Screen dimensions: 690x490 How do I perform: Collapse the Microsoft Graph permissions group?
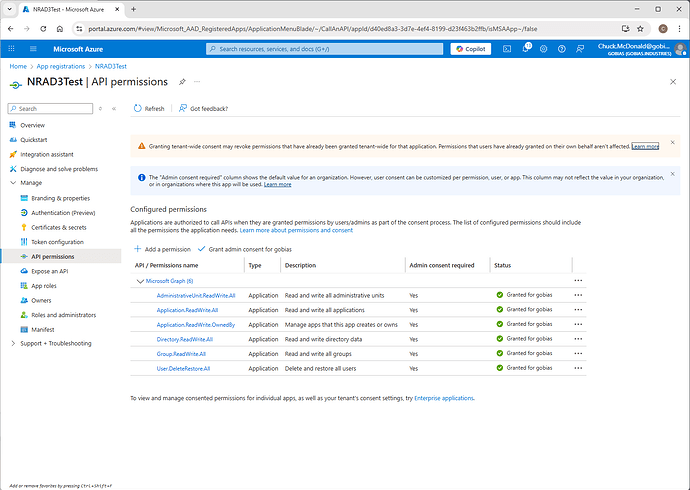coord(140,281)
